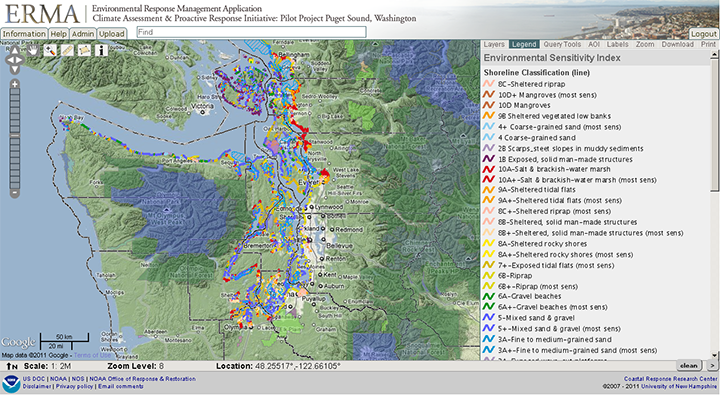720x395 pixels.
Task: Click the minus zoom-out button
Action: [15, 193]
